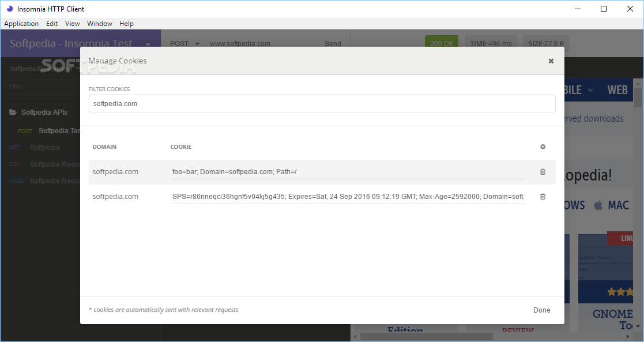Screen dimensions: 644x342
Task: Click the SIZE 27.8 B tag
Action: [x=546, y=43]
